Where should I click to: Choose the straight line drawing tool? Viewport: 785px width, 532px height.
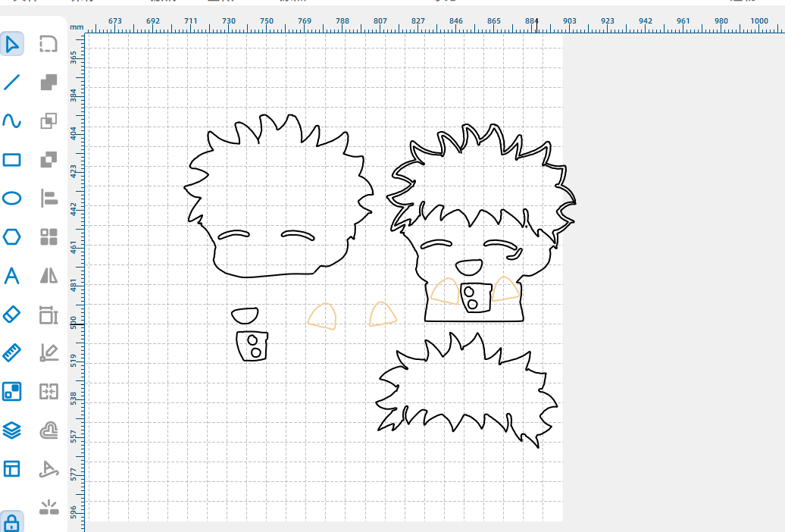pyautogui.click(x=12, y=83)
